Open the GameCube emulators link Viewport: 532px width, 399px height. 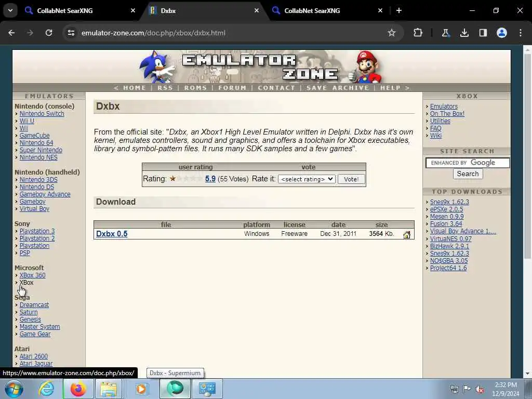click(35, 136)
